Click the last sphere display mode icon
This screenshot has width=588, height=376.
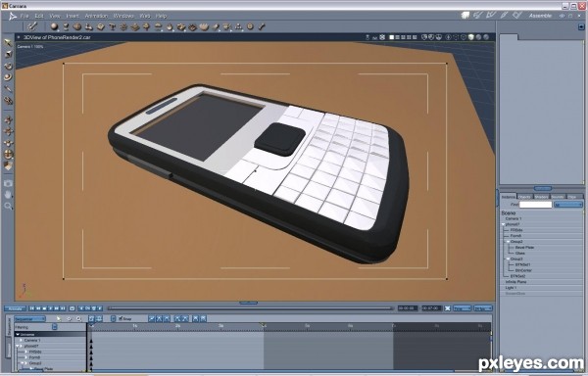(486, 37)
